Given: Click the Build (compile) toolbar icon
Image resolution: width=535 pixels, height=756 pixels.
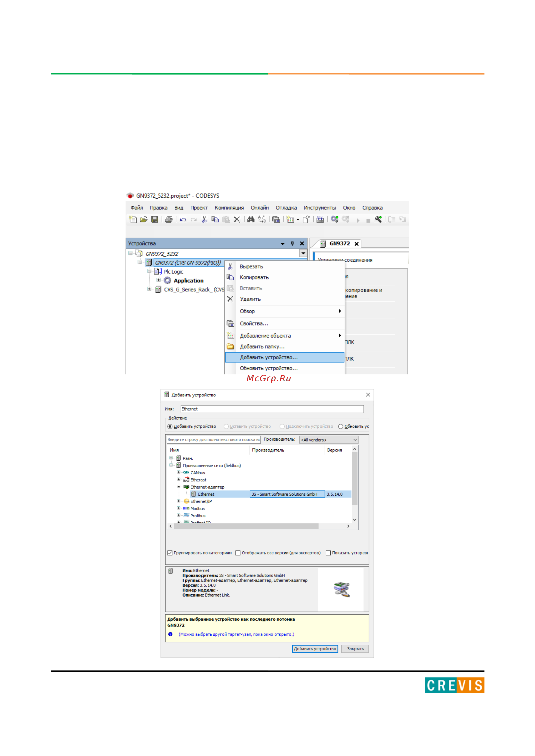Looking at the screenshot, I should 320,219.
